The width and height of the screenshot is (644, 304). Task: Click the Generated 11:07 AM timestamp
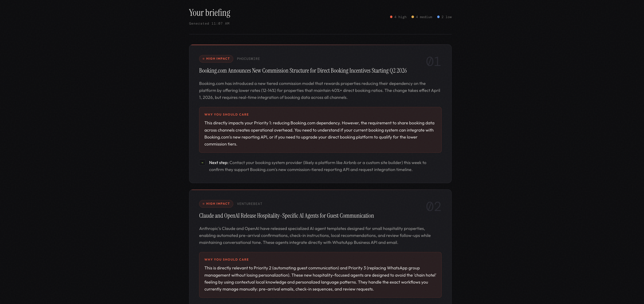pos(209,23)
